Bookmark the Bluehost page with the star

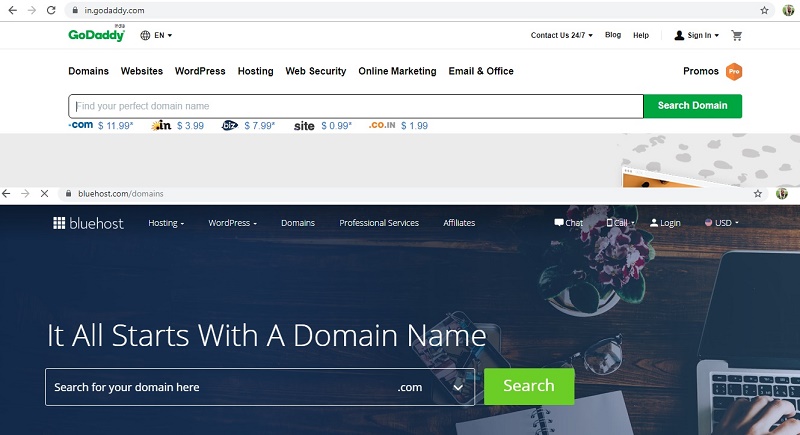tap(758, 194)
